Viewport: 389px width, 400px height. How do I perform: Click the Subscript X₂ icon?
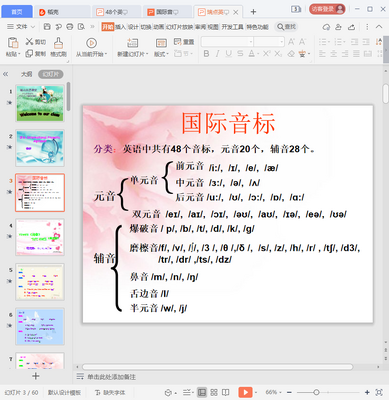[278, 53]
